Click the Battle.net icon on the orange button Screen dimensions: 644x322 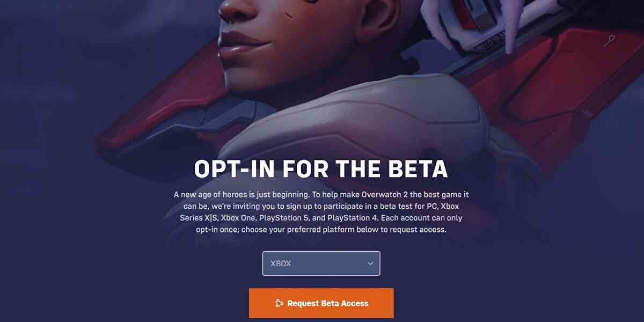(279, 303)
